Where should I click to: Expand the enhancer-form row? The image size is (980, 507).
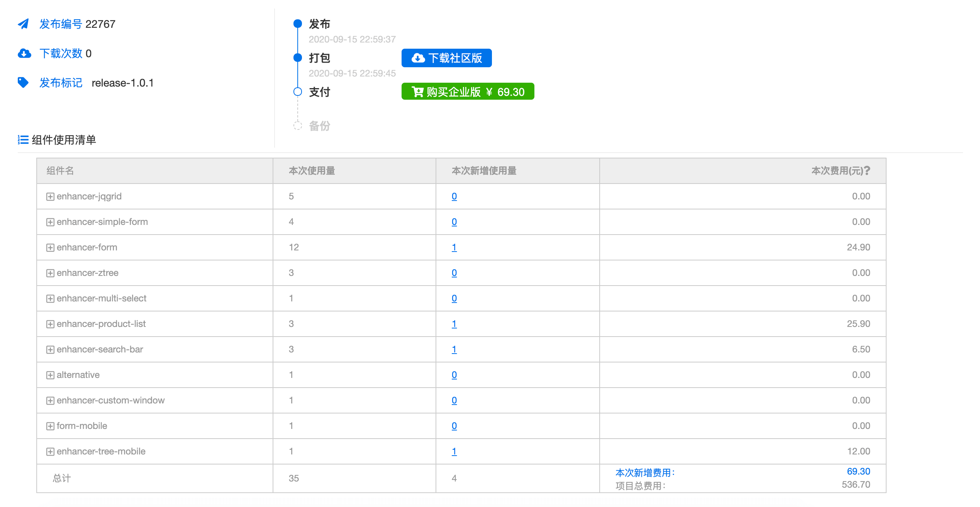tap(50, 248)
